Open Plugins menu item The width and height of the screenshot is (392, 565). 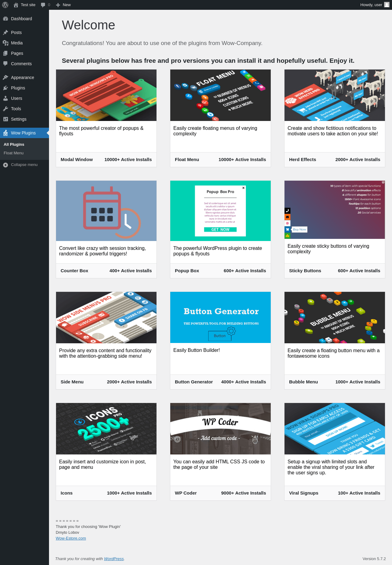(x=24, y=88)
